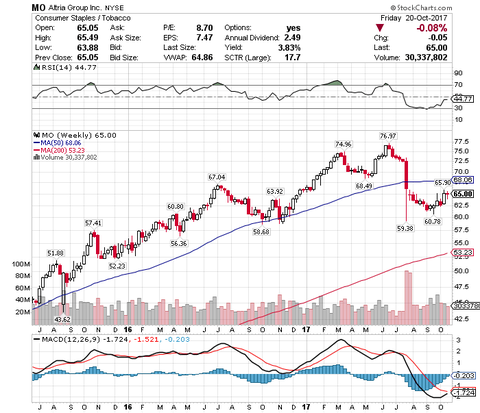Click the black MACD legend line swatch

coord(36,340)
